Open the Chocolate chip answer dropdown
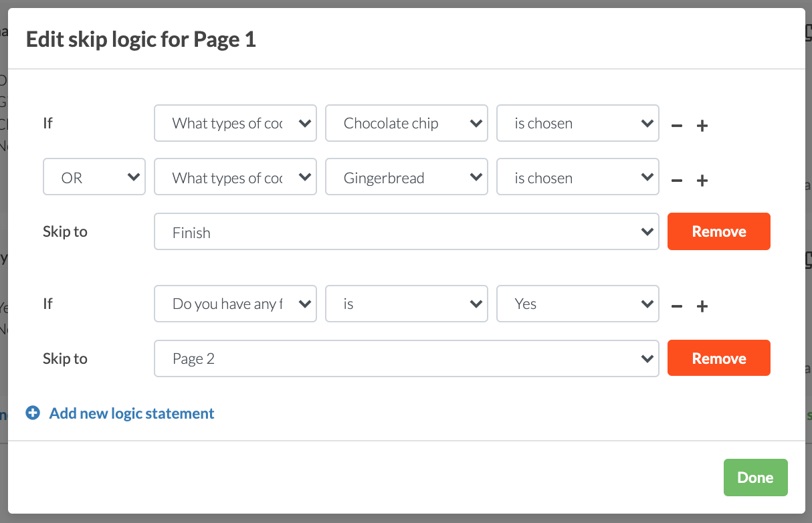Screen dimensions: 812x523 coord(406,123)
